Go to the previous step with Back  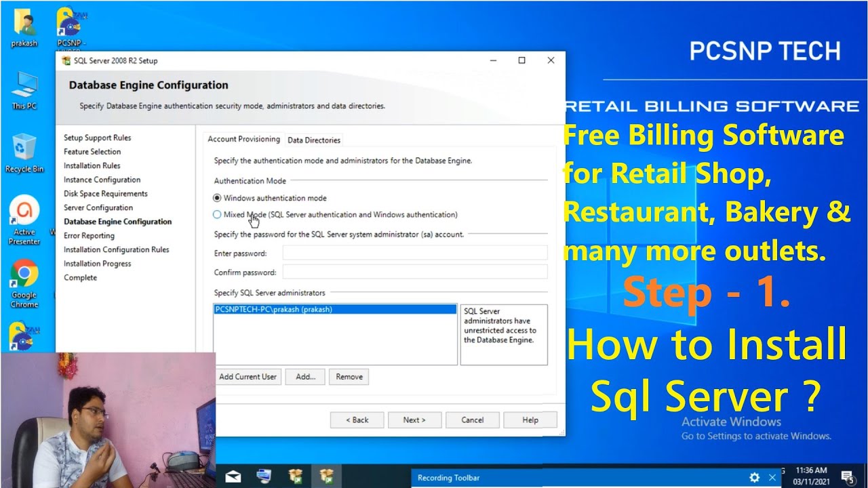click(357, 420)
